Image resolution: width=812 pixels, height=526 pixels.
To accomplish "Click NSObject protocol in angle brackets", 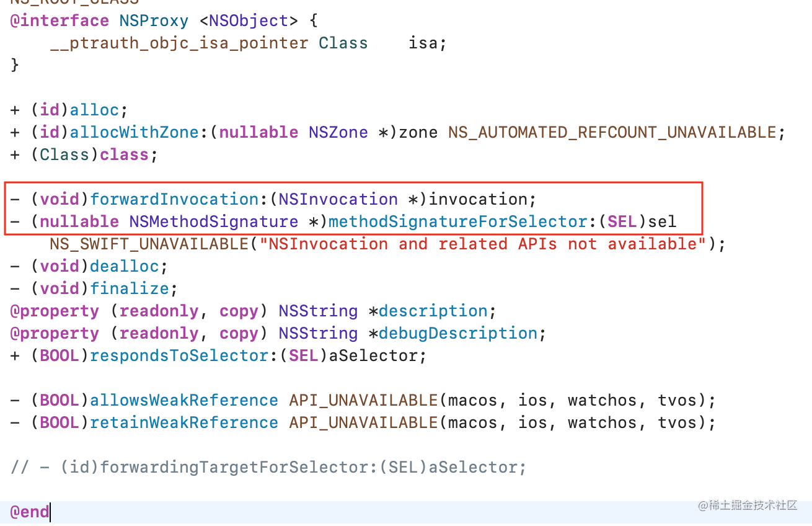I will 249,20.
